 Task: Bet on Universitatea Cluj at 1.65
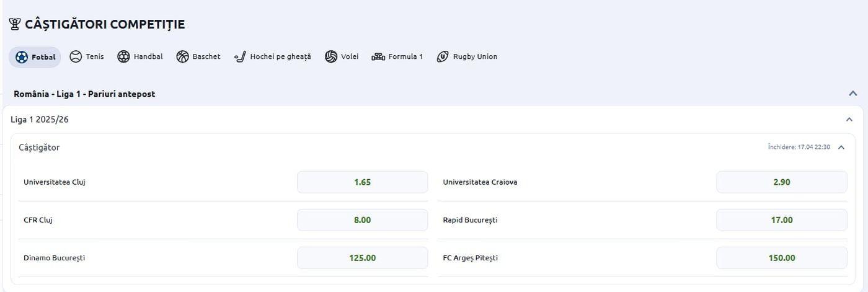click(362, 182)
